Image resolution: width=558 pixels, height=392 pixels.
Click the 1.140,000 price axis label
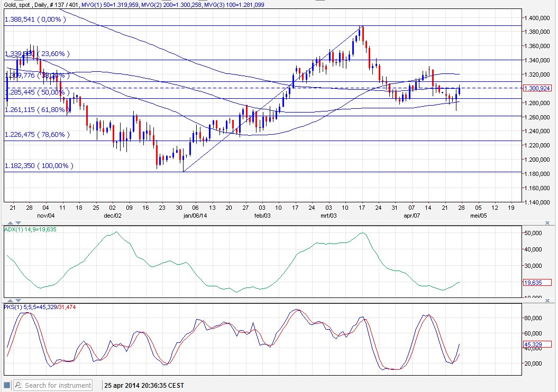click(537, 202)
